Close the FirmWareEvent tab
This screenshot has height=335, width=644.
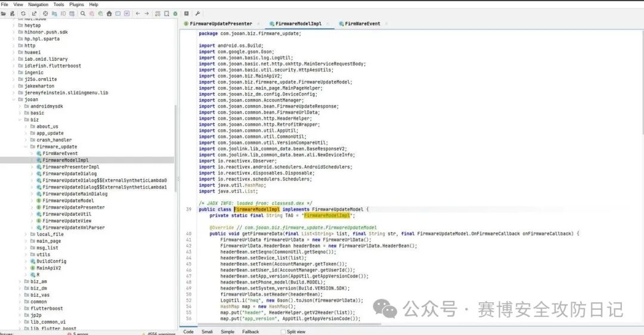[386, 24]
